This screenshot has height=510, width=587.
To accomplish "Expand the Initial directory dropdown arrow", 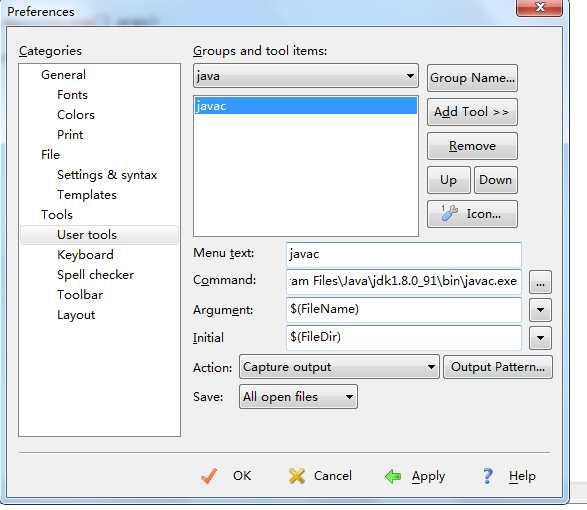I will 540,338.
